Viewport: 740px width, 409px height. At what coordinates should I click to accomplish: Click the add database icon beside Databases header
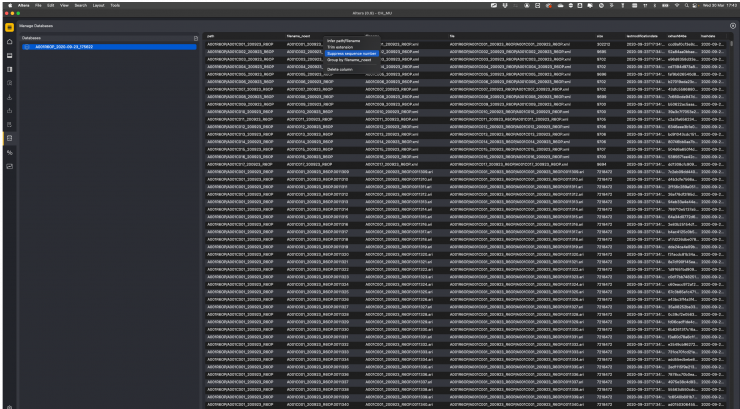click(x=195, y=38)
